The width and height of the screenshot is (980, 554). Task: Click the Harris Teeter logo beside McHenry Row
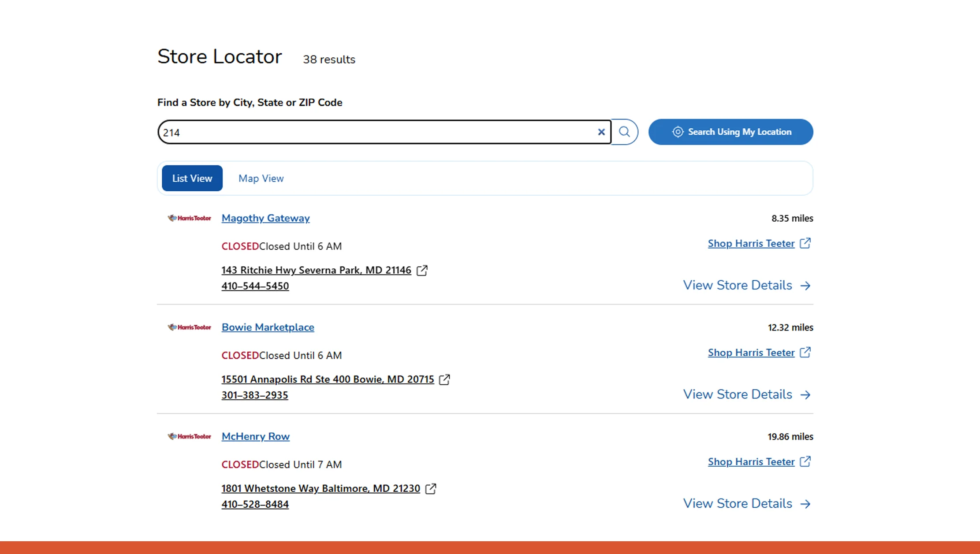coord(189,436)
